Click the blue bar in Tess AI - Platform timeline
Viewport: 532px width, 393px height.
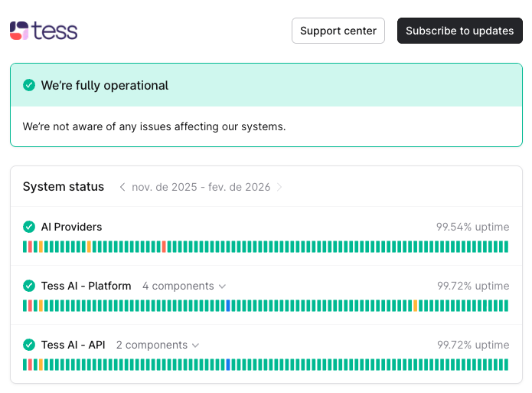pyautogui.click(x=228, y=306)
